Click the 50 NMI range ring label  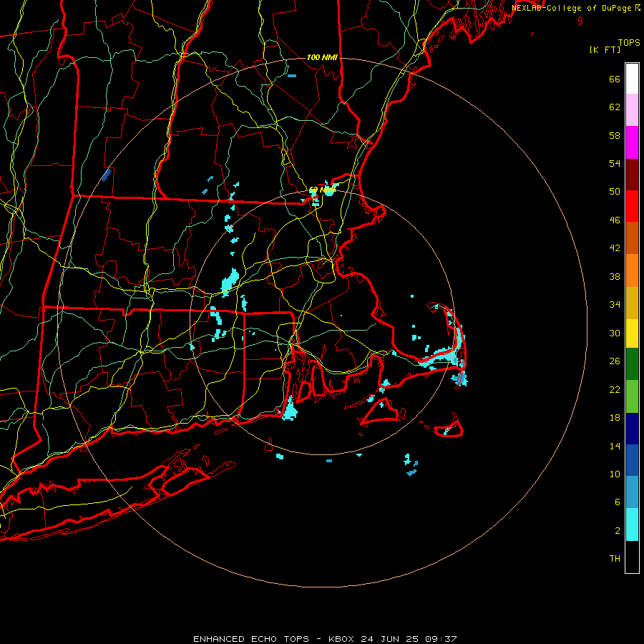[322, 190]
